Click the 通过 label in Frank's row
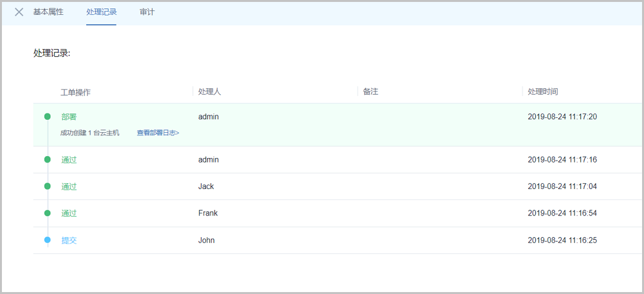The image size is (644, 294). [x=69, y=213]
